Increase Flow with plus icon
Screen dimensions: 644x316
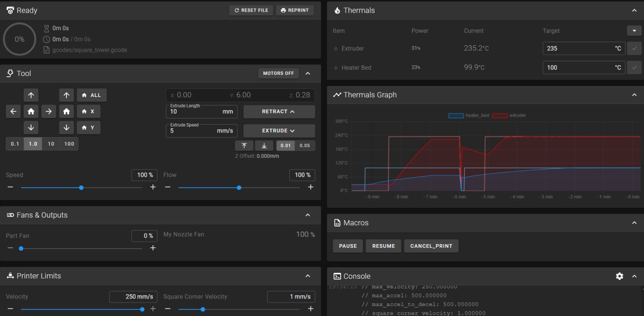click(x=310, y=187)
